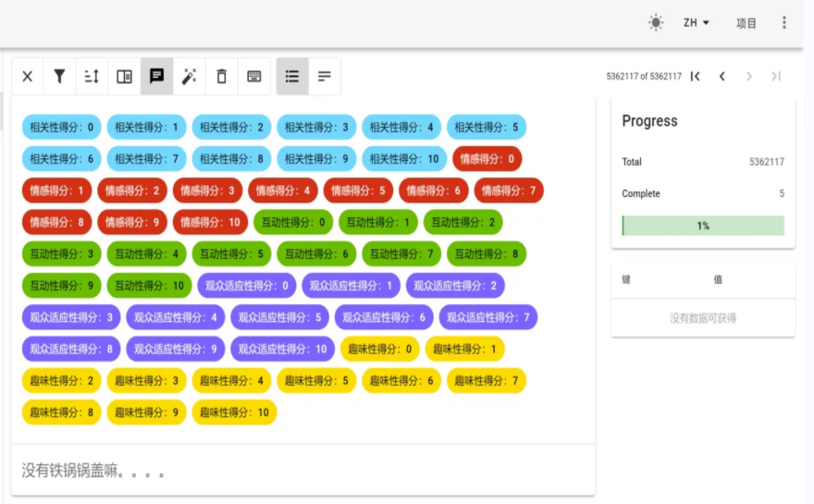Toggle the light/dark theme sun icon

[x=656, y=23]
